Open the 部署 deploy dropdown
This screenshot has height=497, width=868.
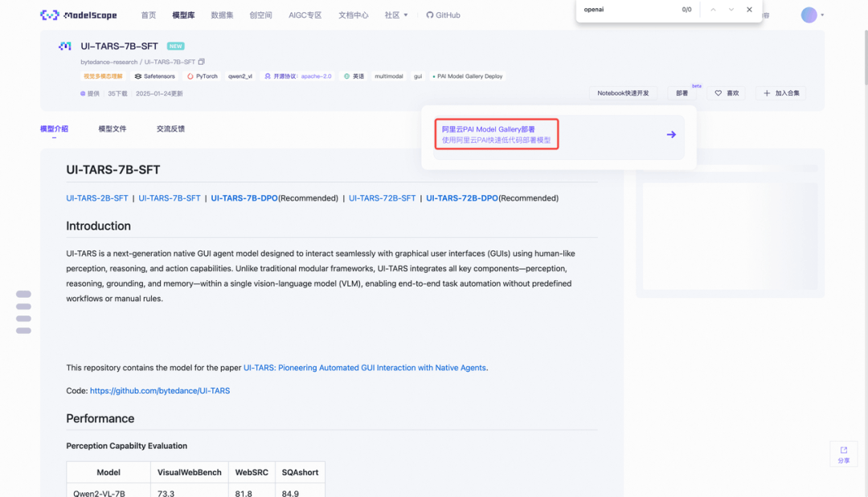[682, 93]
